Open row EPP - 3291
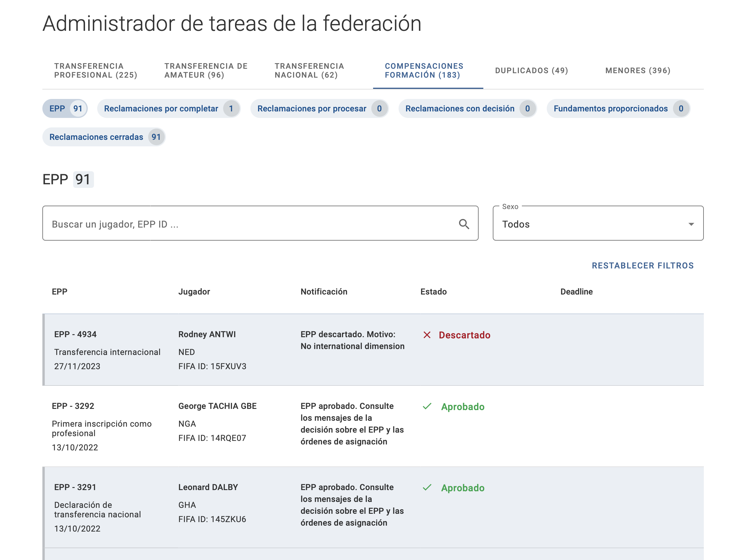This screenshot has width=745, height=560. point(373,508)
